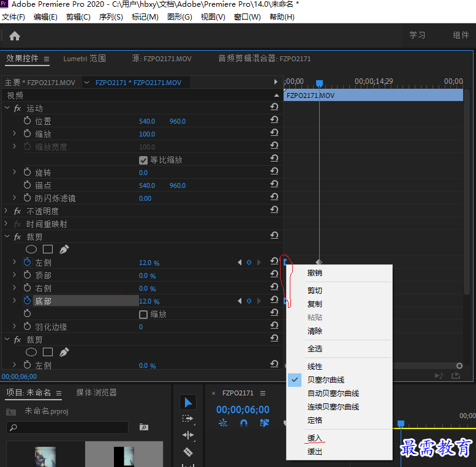Add or remove keyframe on 左侧 row

click(x=249, y=263)
